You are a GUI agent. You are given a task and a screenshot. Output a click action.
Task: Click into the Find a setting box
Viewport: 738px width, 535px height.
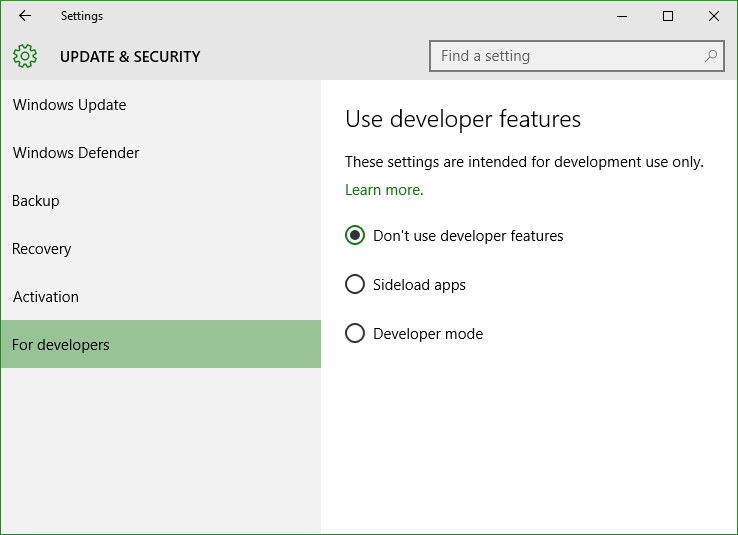click(577, 56)
